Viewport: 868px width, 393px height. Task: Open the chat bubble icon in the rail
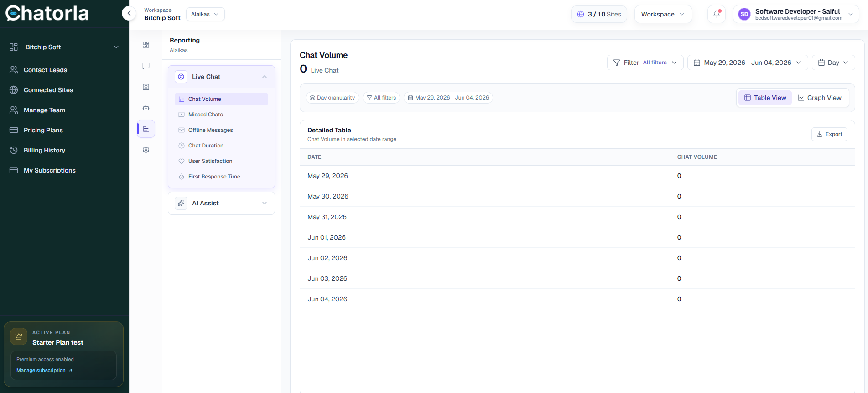coord(146,66)
